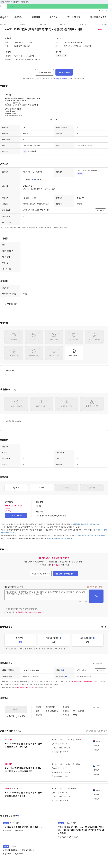Switch to the 전형방법 tab
The width and height of the screenshot is (108, 868).
(83, 24)
